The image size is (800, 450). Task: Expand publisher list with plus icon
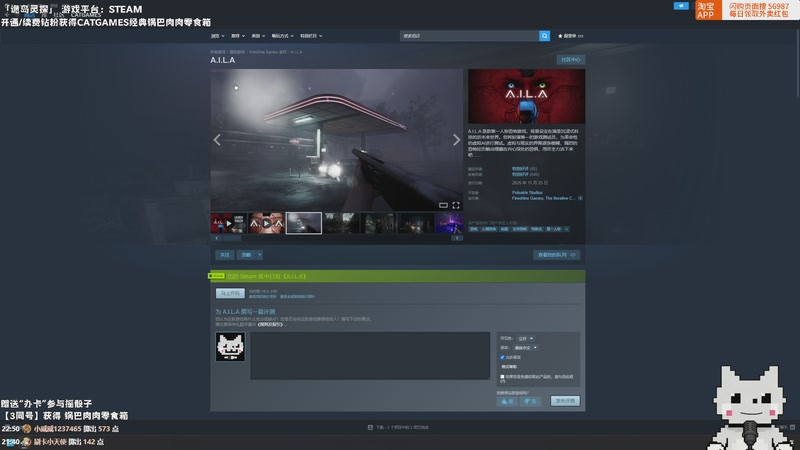point(580,198)
